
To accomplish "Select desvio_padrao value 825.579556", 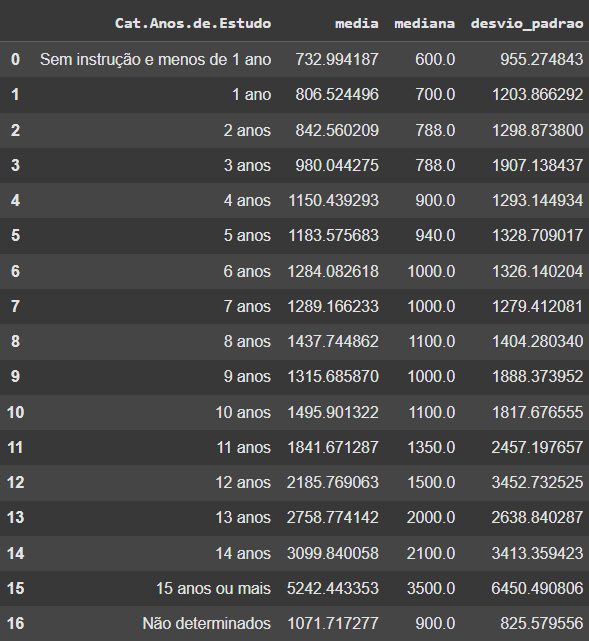I will click(x=542, y=624).
